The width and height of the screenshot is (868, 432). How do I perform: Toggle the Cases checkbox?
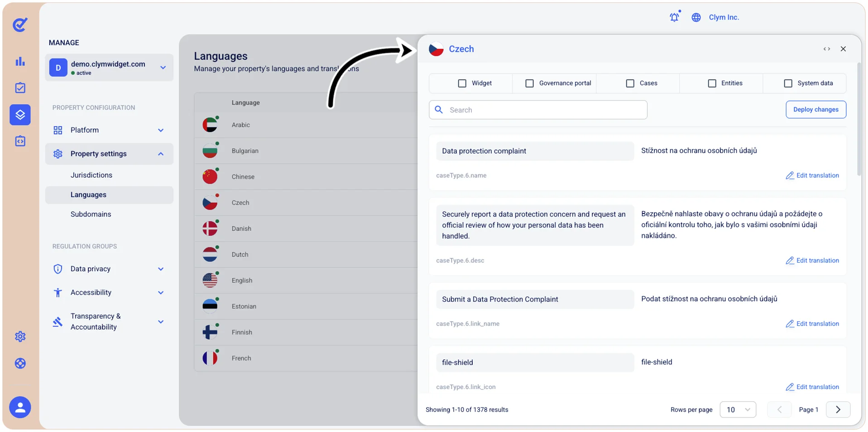coord(630,83)
